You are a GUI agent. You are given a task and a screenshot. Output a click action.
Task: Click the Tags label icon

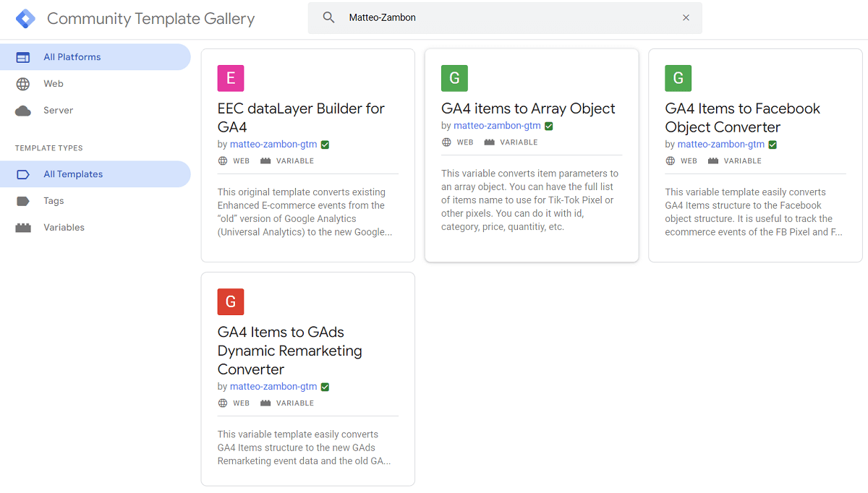point(23,201)
